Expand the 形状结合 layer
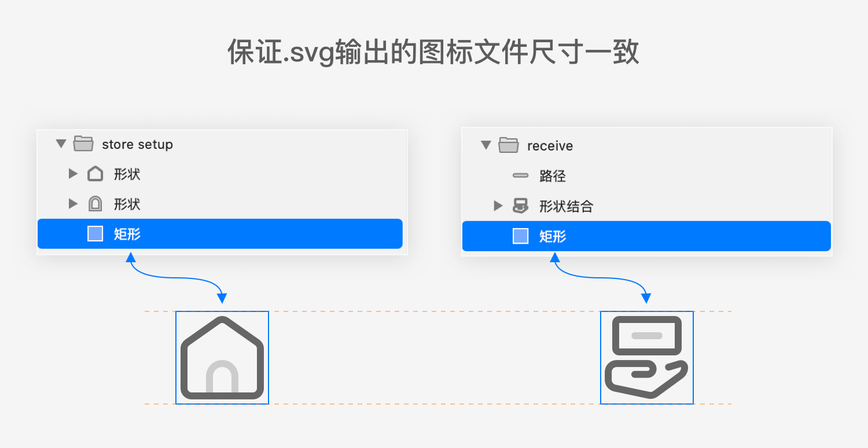Screen dimensions: 868x448 point(498,205)
